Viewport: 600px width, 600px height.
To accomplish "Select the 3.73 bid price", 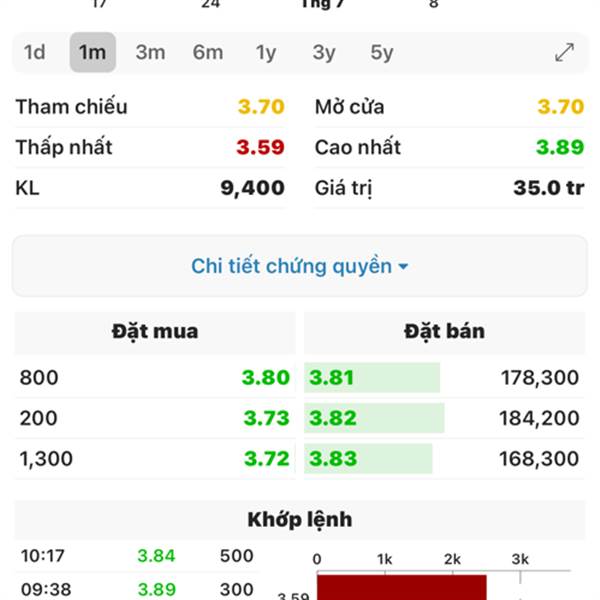I will click(x=267, y=418).
